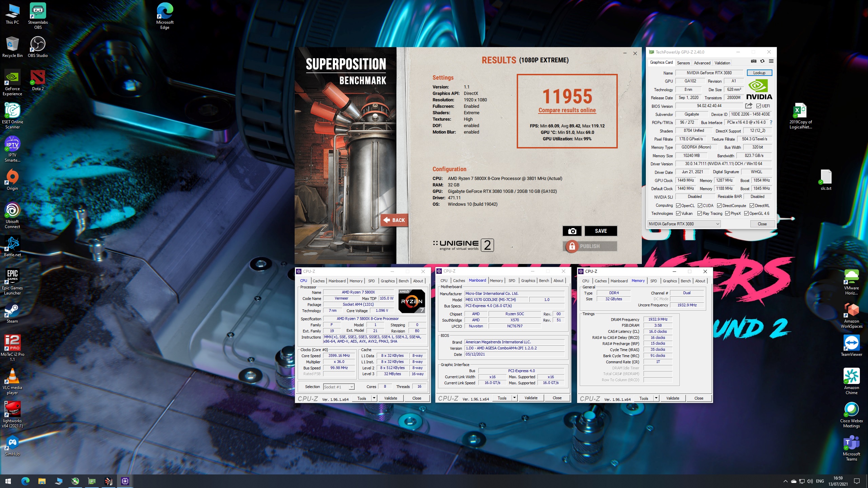Screen dimensions: 868x488
Task: Open notification center on taskbar
Action: [857, 481]
